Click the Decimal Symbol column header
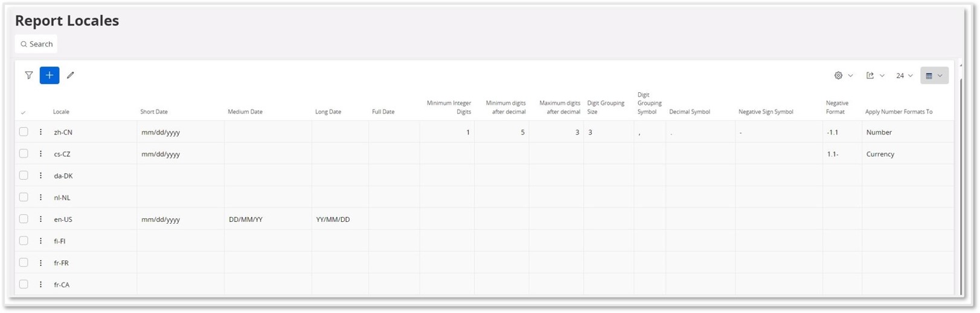This screenshot has width=980, height=313. click(x=690, y=112)
